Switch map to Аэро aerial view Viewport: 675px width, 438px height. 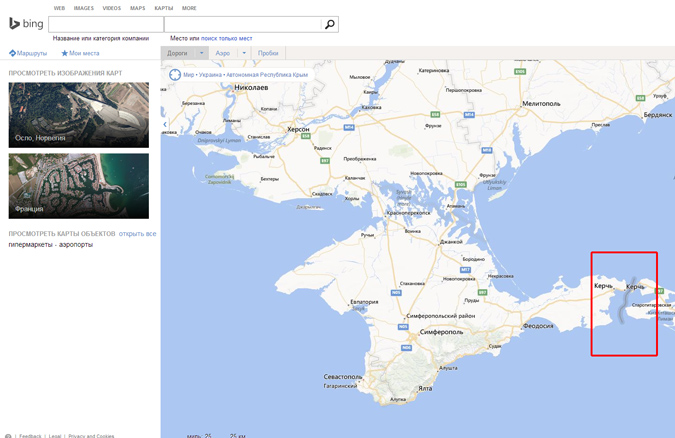(222, 53)
